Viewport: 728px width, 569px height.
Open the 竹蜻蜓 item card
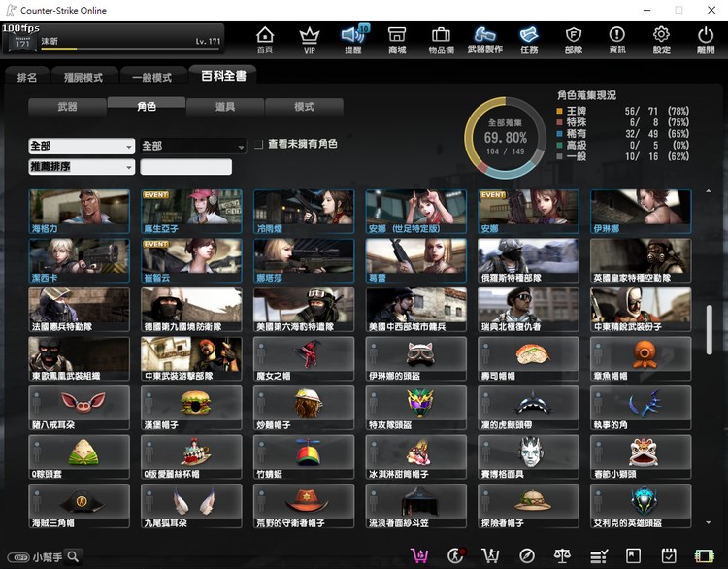coord(304,457)
